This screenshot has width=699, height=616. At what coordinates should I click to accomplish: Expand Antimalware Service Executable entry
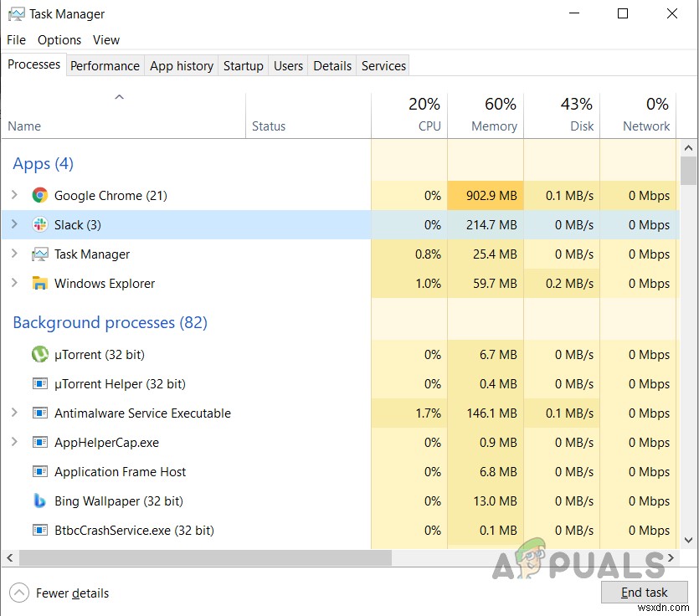pyautogui.click(x=13, y=413)
